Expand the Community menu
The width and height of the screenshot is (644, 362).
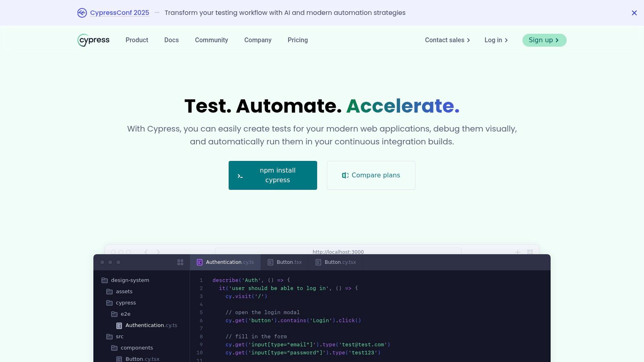pyautogui.click(x=211, y=40)
